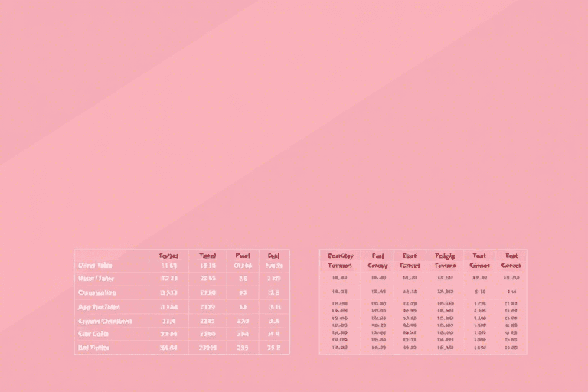This screenshot has height=392, width=588.
Task: Click bottom-right cell of the right table
Action: (511, 348)
